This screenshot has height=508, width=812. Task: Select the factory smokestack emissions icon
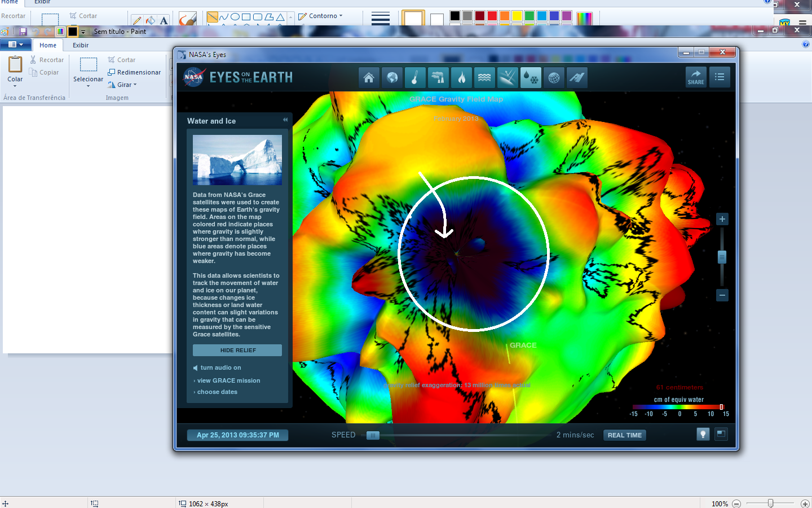[438, 78]
